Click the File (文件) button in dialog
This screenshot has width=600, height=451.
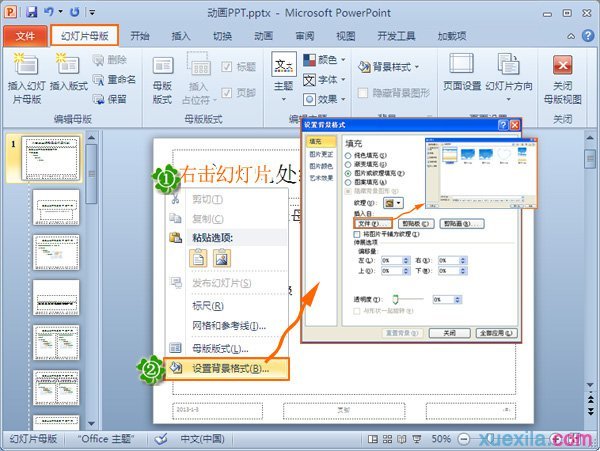pyautogui.click(x=373, y=223)
